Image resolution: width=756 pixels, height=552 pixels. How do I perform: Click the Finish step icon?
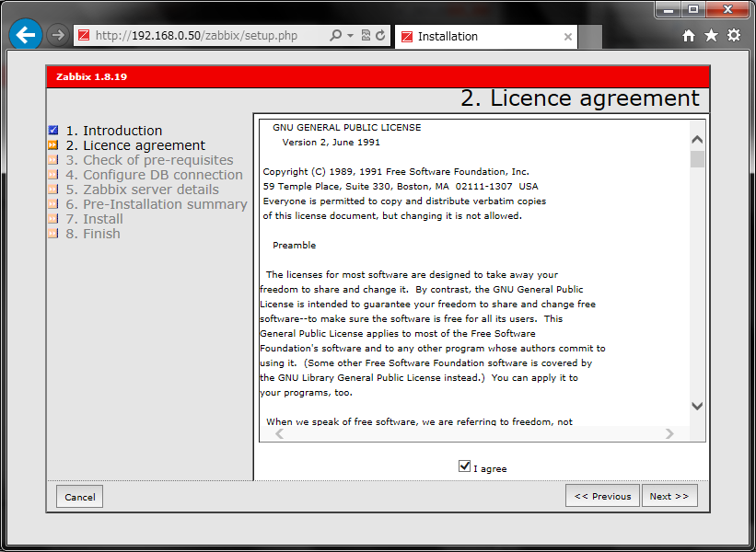[53, 234]
